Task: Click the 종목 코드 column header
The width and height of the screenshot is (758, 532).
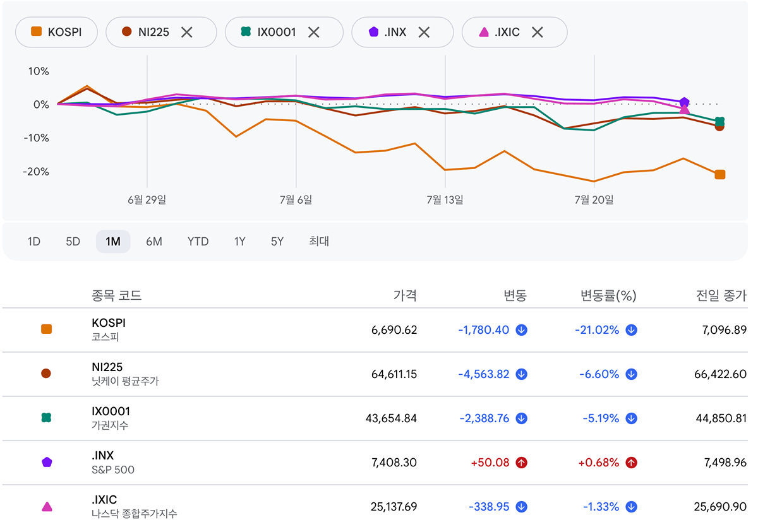Action: [117, 295]
